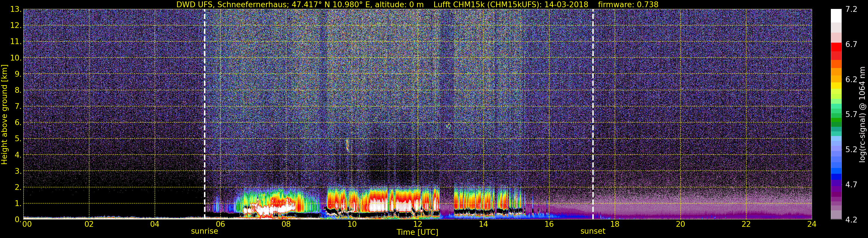This screenshot has height=238, width=868.
Task: Click the "Time [UTC]" axis title
Action: pos(417,232)
